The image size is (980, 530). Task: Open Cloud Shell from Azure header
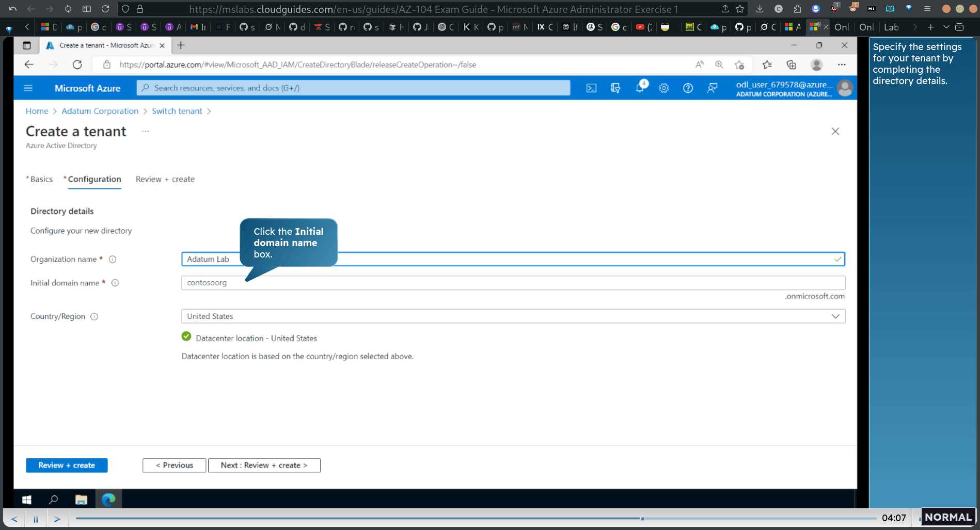pyautogui.click(x=591, y=88)
